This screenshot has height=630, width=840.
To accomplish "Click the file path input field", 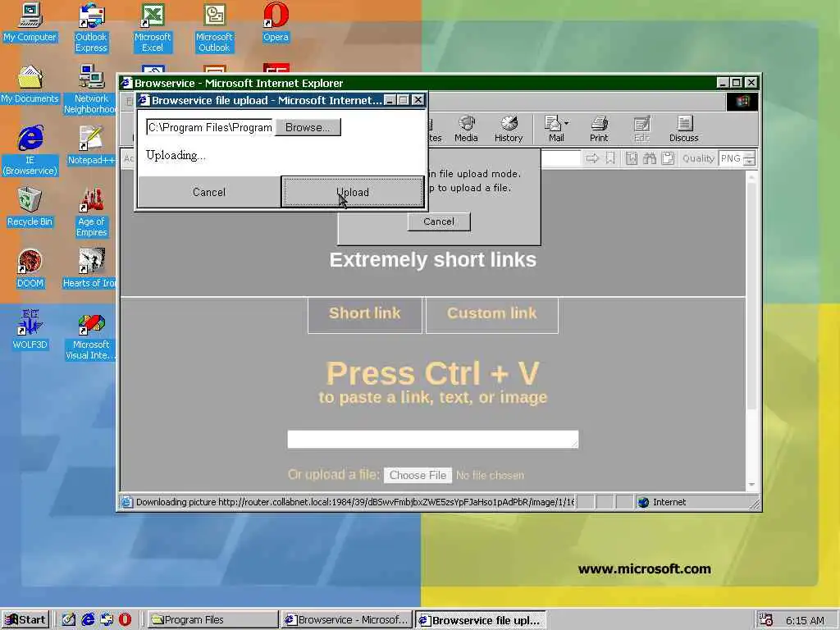I will pos(209,127).
